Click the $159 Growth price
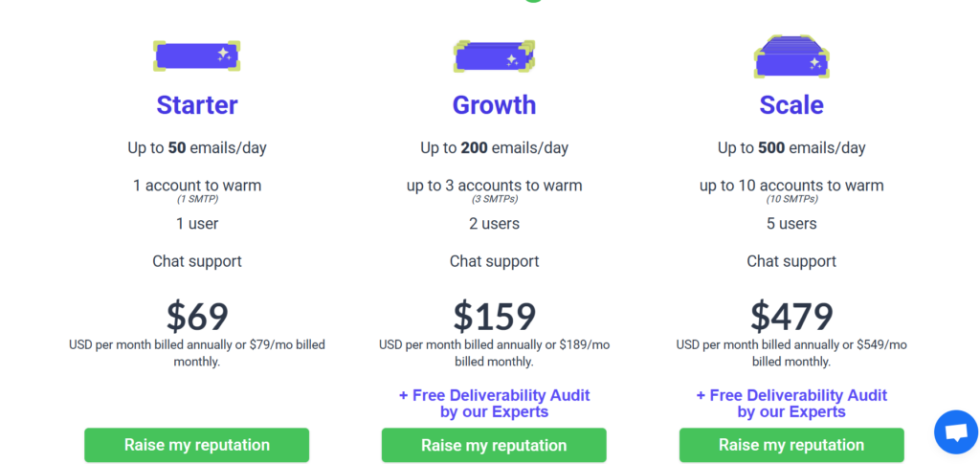980x464 pixels. coord(495,317)
